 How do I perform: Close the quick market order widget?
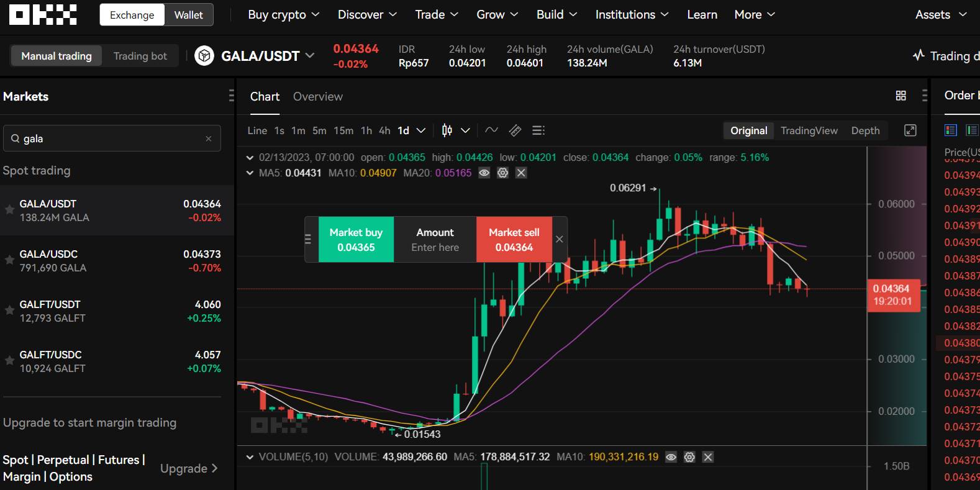559,239
